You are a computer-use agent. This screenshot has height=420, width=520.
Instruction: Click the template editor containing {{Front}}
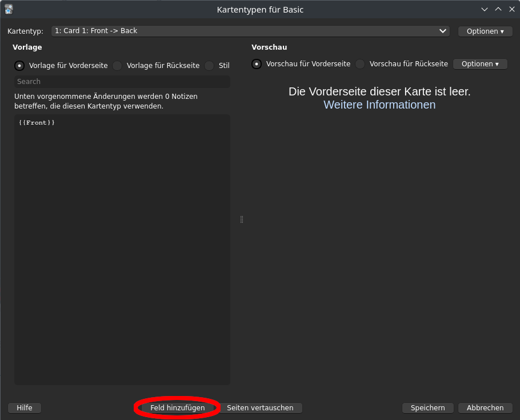[122, 229]
